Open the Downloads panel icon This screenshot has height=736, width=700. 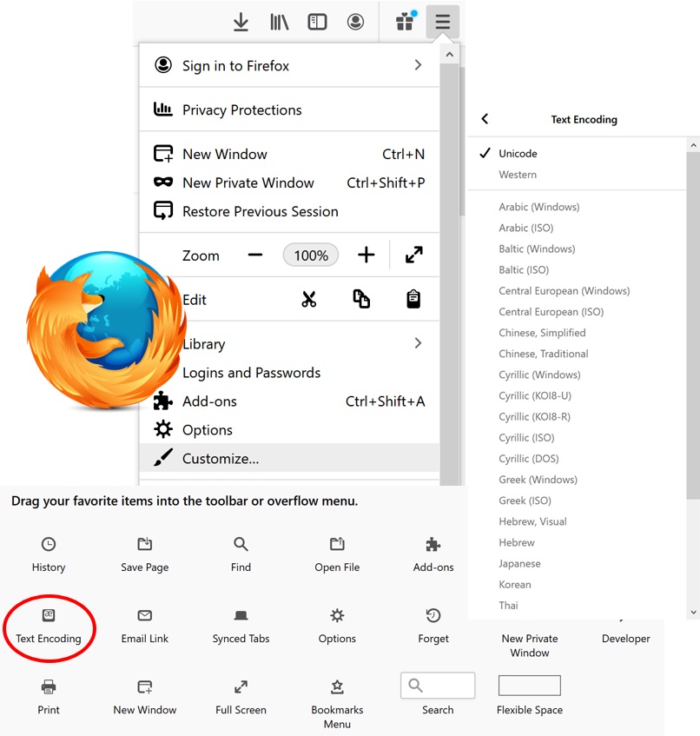[241, 22]
